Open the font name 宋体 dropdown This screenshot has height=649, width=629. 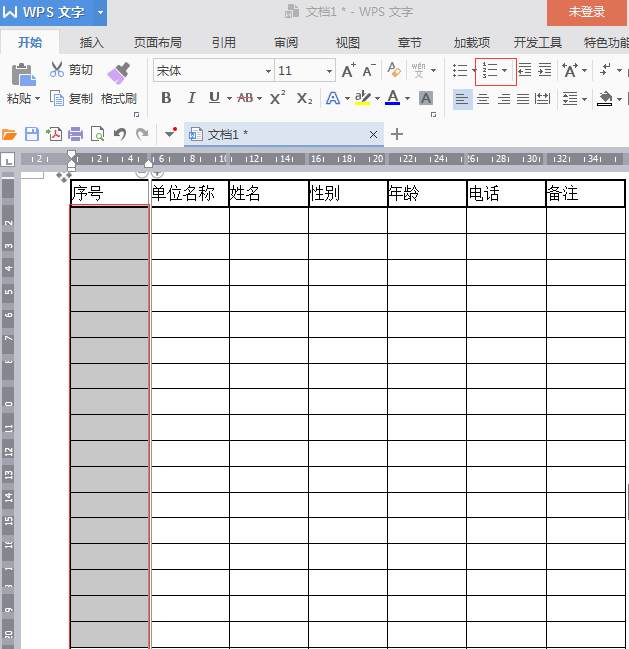point(268,71)
